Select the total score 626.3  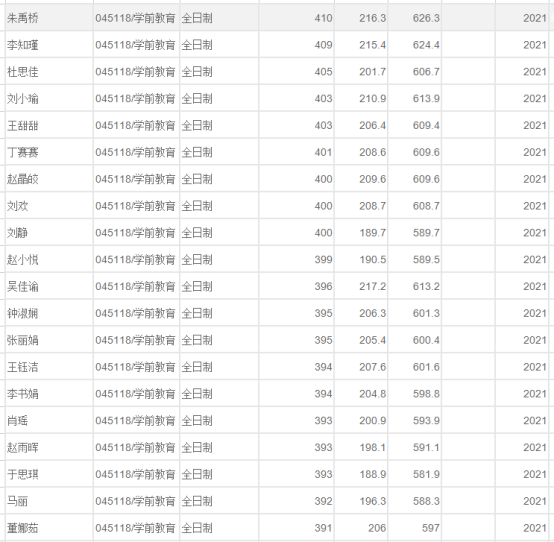tap(426, 18)
